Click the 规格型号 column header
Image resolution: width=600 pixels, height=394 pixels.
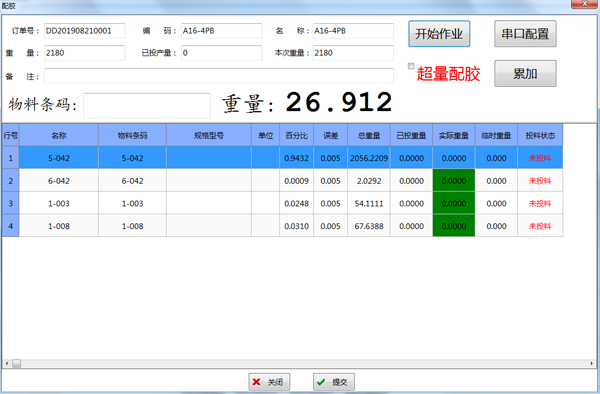pyautogui.click(x=209, y=135)
